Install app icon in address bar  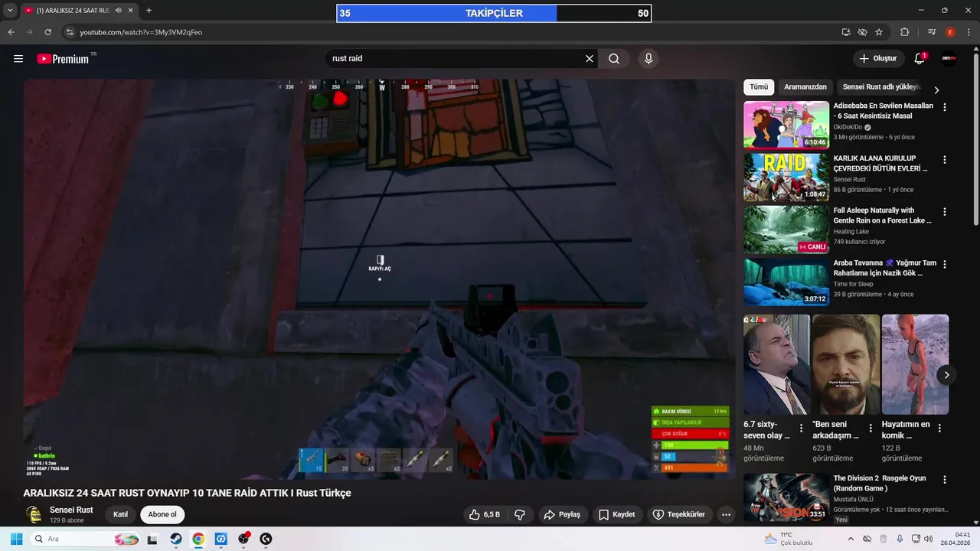click(x=846, y=32)
